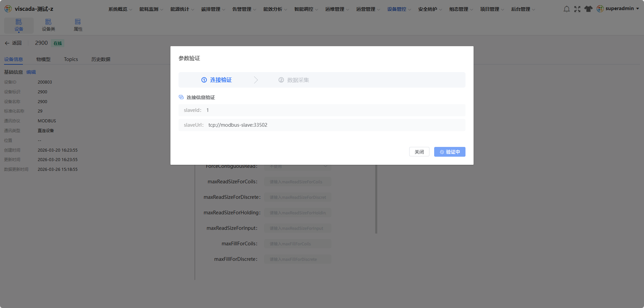Click the 关闭 button in dialog
The image size is (644, 308).
point(419,152)
